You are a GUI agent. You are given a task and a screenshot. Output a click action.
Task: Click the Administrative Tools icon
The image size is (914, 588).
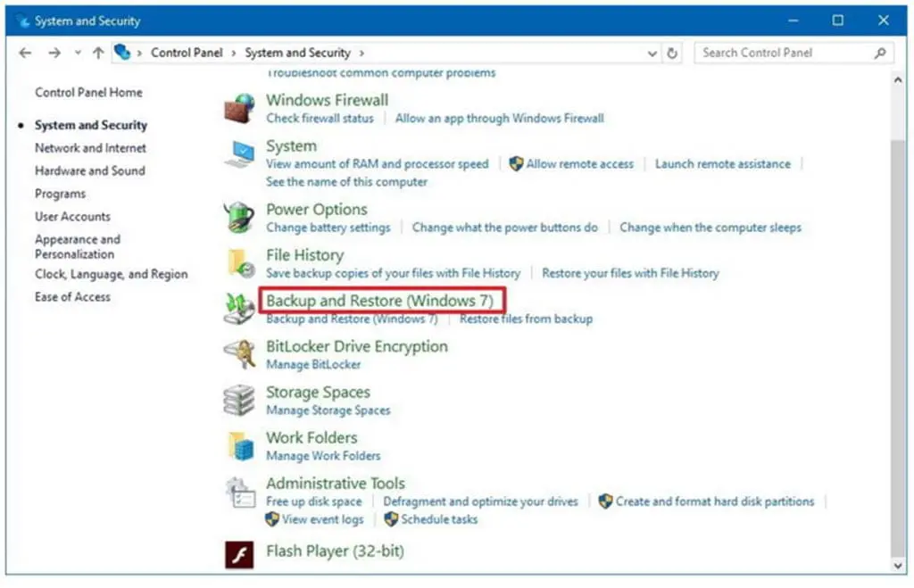point(238,493)
